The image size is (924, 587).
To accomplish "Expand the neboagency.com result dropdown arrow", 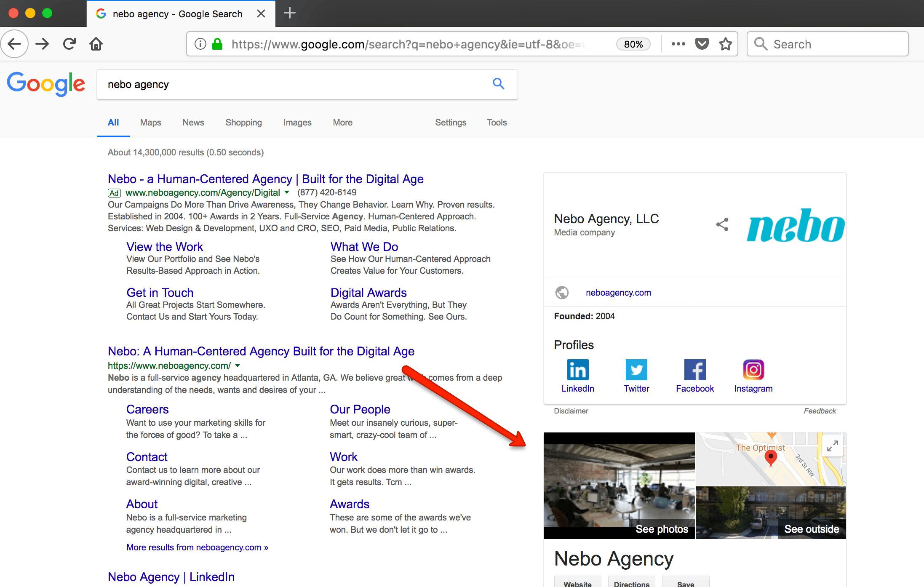I will pos(238,366).
